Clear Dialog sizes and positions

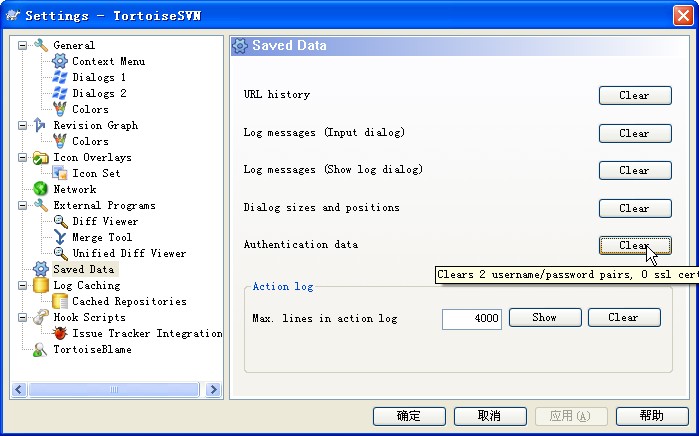click(635, 208)
